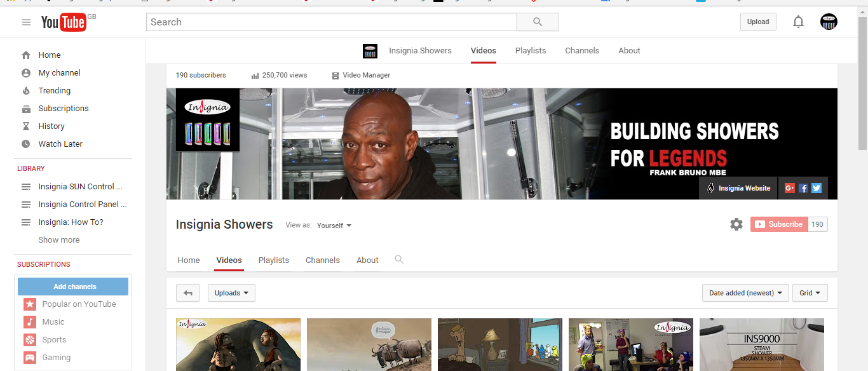Viewport: 868px width, 371px height.
Task: Click the Facebook icon on banner
Action: (x=803, y=188)
